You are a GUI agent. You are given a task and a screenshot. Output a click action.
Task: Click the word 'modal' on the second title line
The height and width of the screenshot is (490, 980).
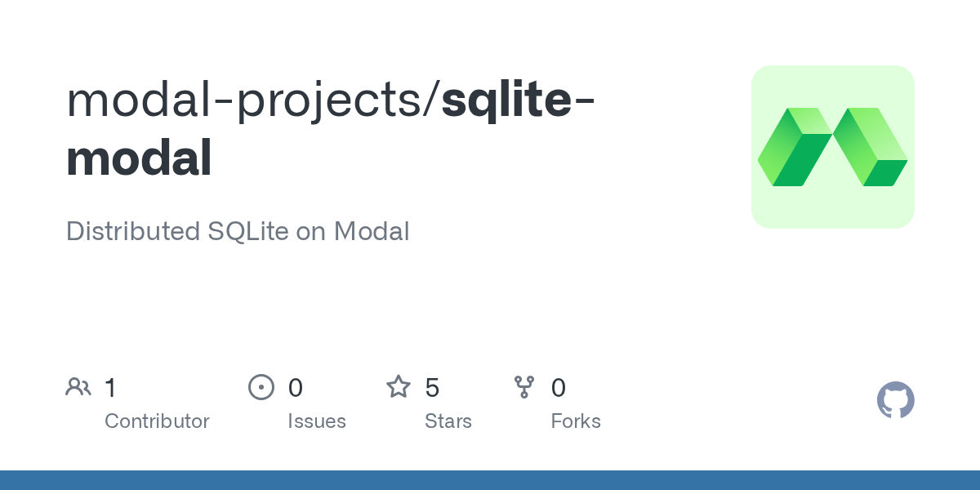[x=139, y=158]
